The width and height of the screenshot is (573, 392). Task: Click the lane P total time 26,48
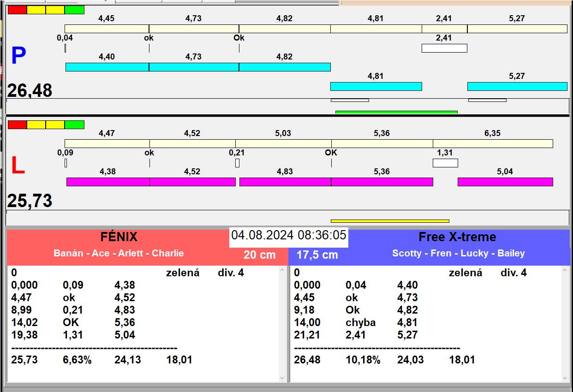point(30,91)
